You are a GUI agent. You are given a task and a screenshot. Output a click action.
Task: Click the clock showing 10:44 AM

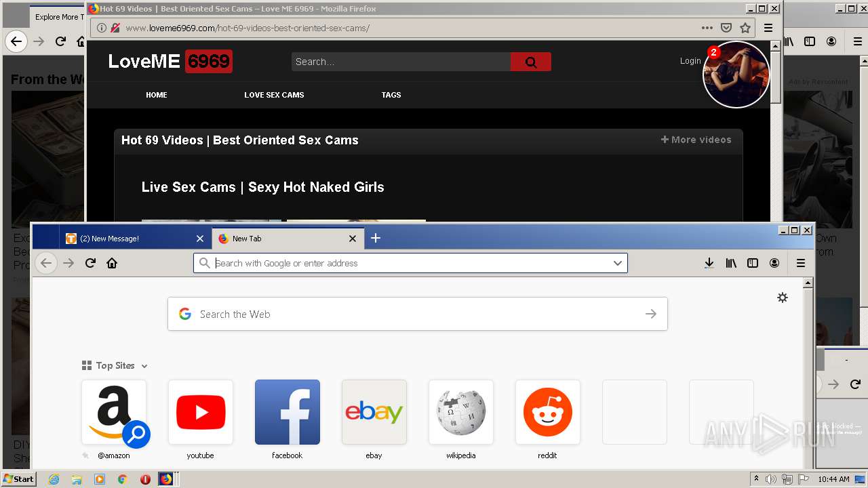(x=833, y=479)
